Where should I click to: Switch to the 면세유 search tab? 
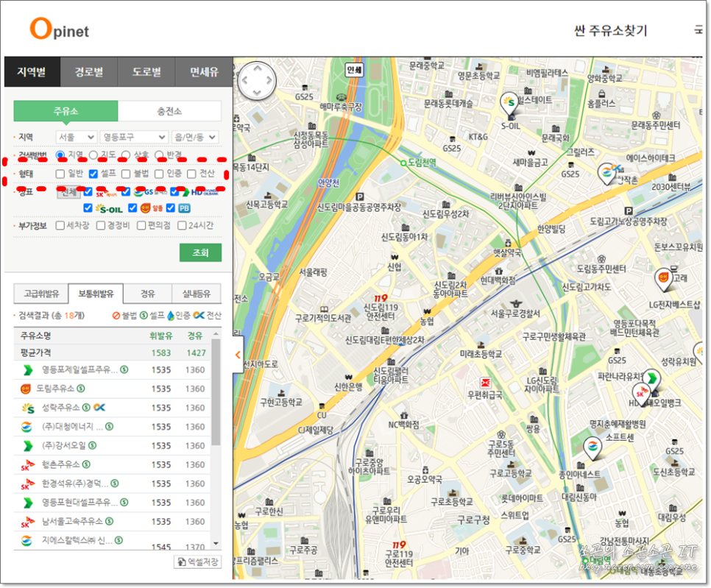204,71
